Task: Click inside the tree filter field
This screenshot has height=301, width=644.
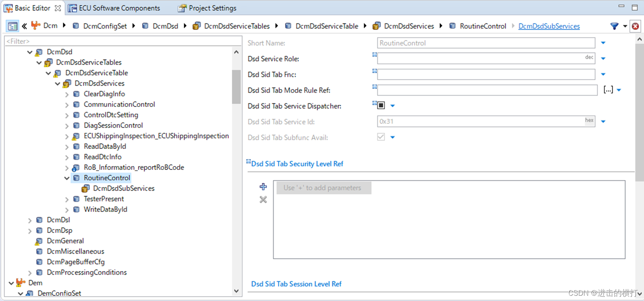Action: coord(123,41)
